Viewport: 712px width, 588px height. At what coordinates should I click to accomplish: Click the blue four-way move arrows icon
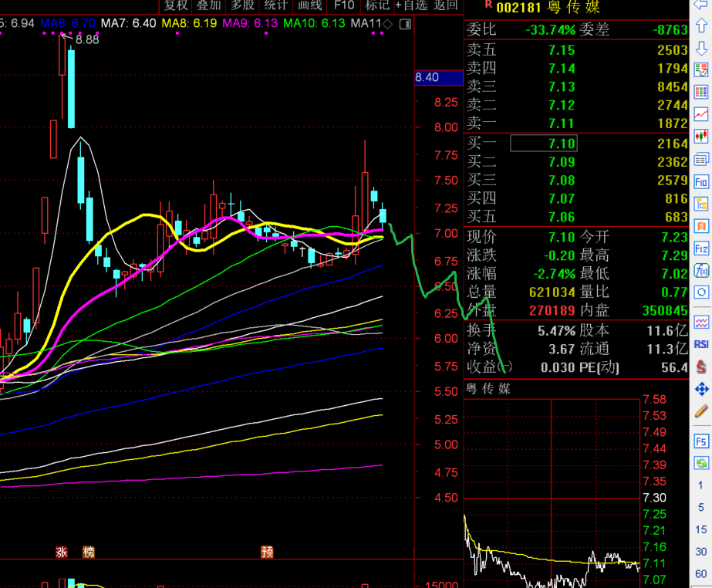point(701,389)
